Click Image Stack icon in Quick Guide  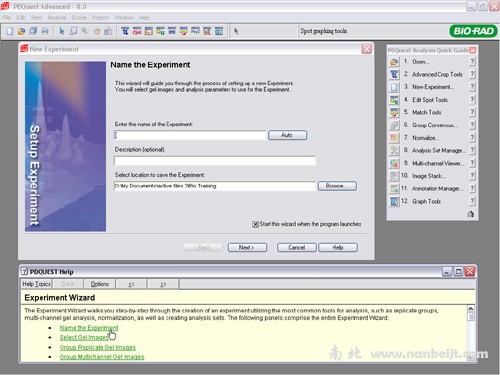pyautogui.click(x=394, y=176)
